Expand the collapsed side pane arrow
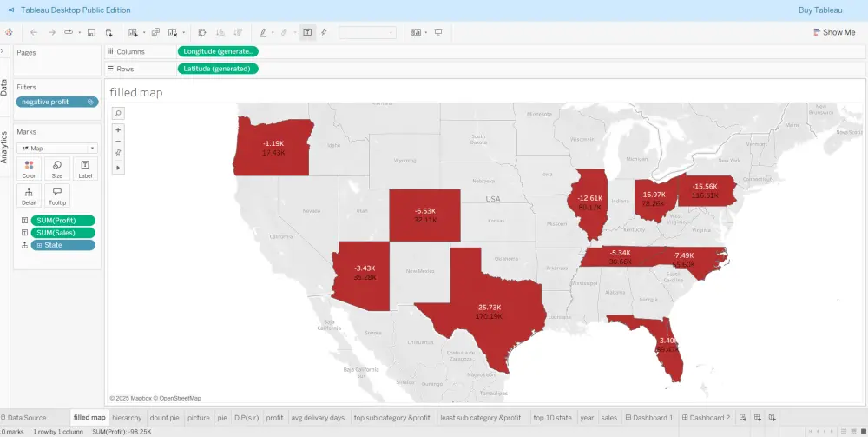This screenshot has width=868, height=437. (x=3, y=51)
